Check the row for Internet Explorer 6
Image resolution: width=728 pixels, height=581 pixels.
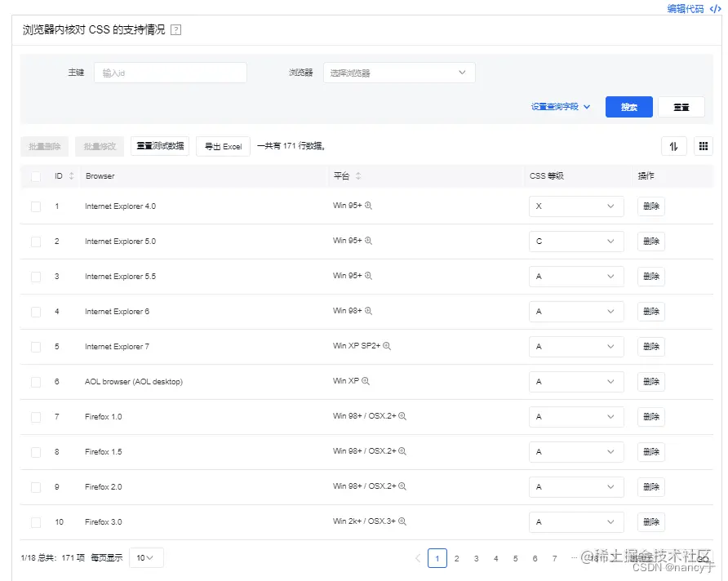click(x=36, y=312)
